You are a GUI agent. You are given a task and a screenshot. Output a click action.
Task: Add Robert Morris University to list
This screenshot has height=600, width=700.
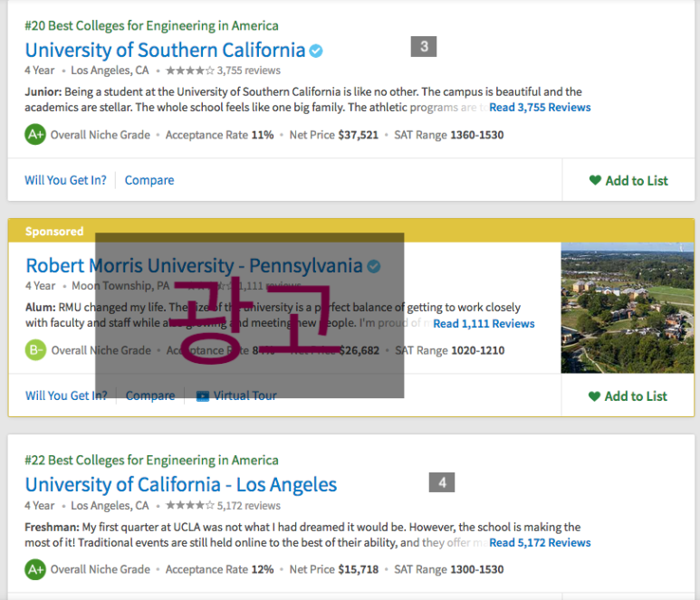pyautogui.click(x=628, y=396)
